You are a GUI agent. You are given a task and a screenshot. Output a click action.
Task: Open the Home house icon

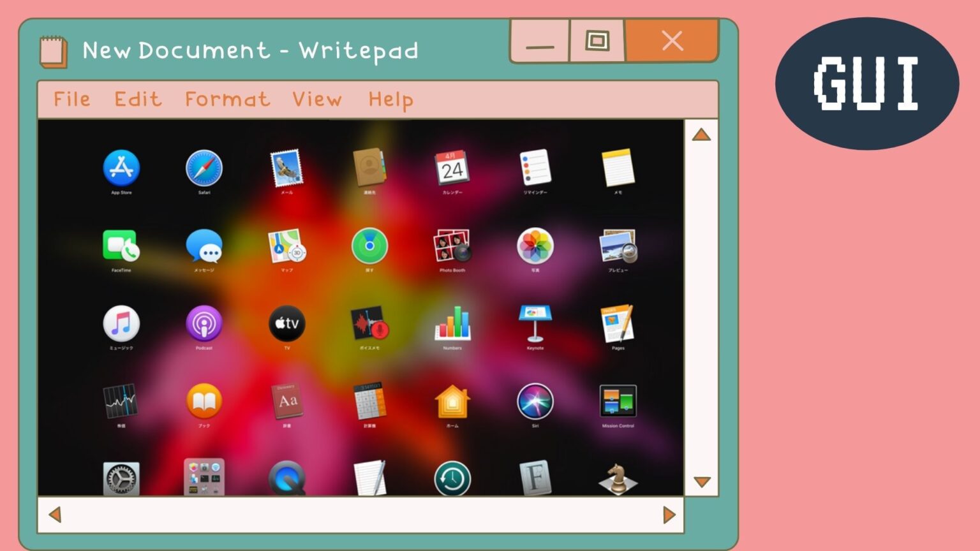pyautogui.click(x=452, y=401)
